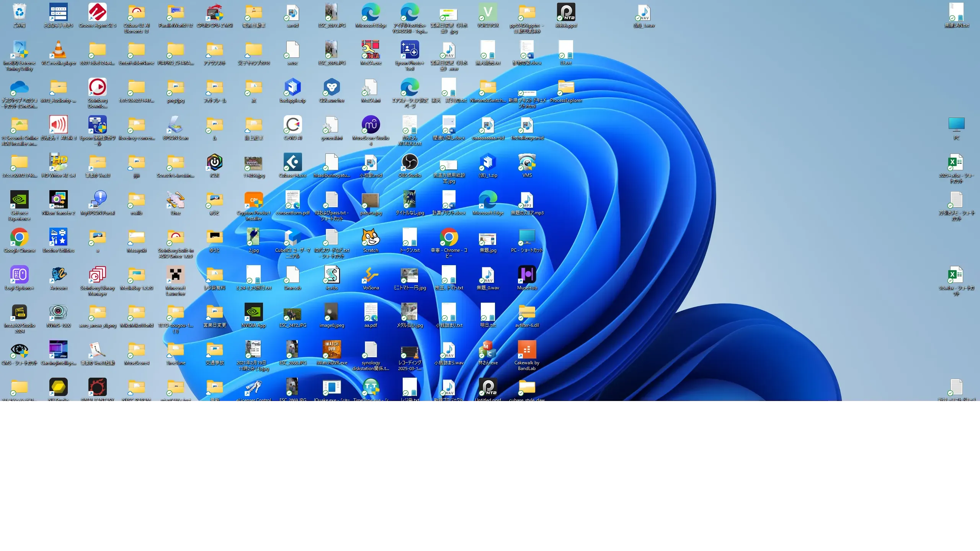The image size is (980, 551).
Task: Select the VLC media player icon
Action: click(x=59, y=50)
